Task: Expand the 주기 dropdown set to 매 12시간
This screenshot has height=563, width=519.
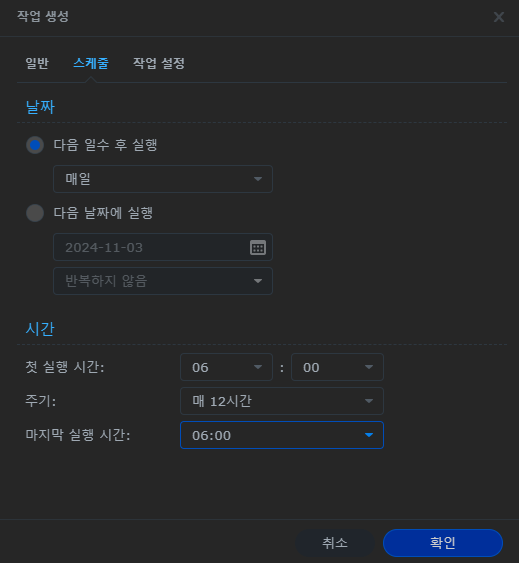Action: pyautogui.click(x=282, y=401)
